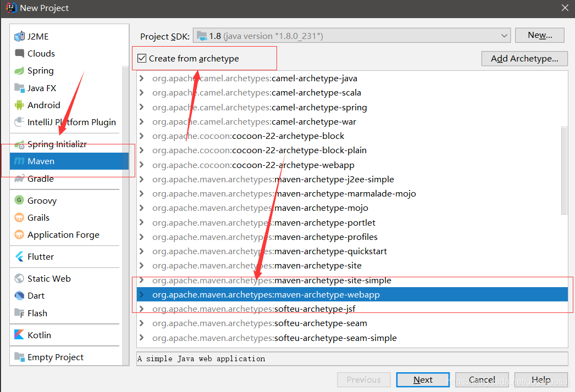Image resolution: width=575 pixels, height=392 pixels.
Task: Click the Flash folder icon
Action: (19, 313)
